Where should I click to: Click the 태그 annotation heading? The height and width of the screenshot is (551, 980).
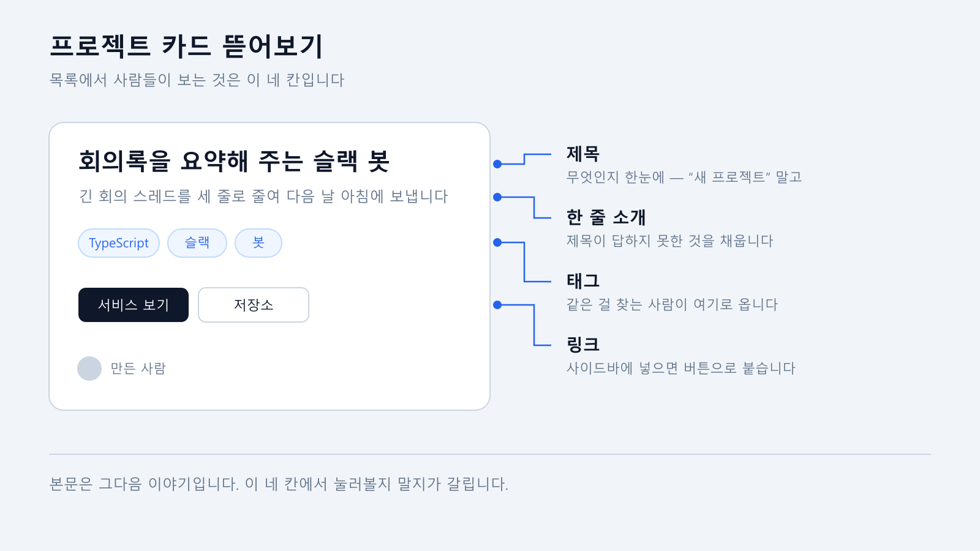583,281
